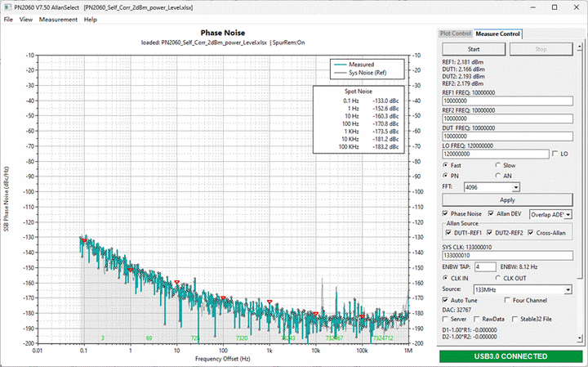Click the green 7320 correlation count label
Screen dimensions: 588x367
(x=242, y=338)
